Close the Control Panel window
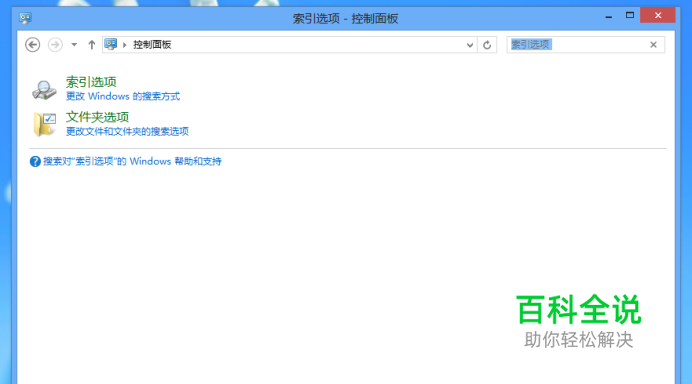Image resolution: width=692 pixels, height=384 pixels. (x=658, y=15)
